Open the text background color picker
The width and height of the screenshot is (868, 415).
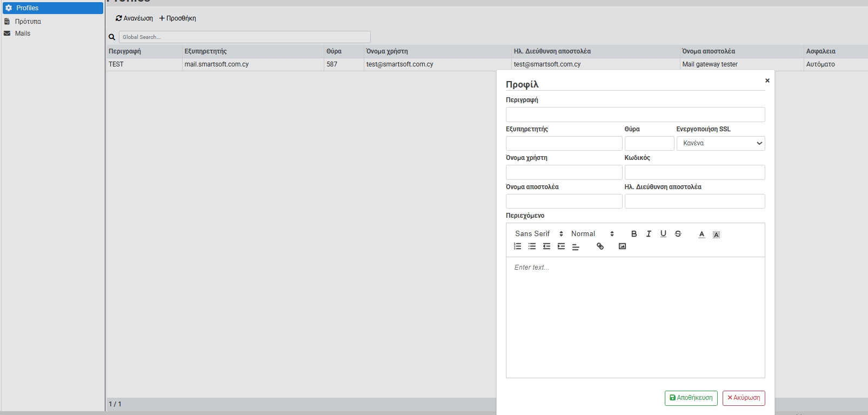(716, 234)
